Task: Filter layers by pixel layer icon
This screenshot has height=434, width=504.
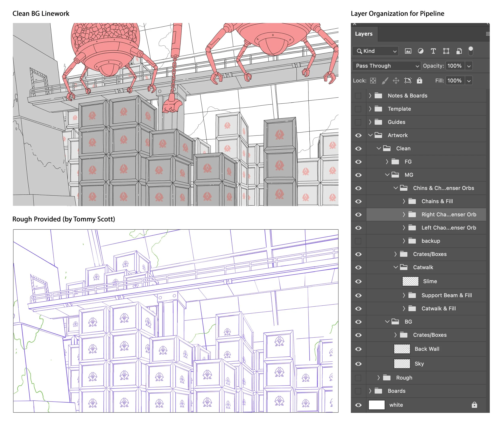Action: (x=408, y=51)
